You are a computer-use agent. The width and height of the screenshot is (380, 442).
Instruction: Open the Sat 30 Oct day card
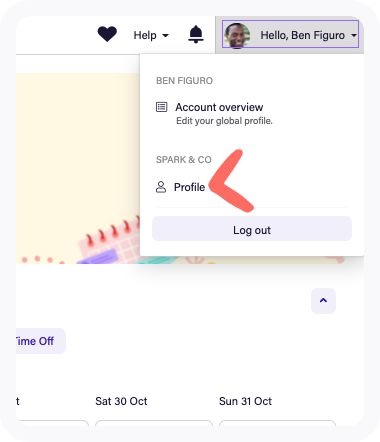coord(154,423)
